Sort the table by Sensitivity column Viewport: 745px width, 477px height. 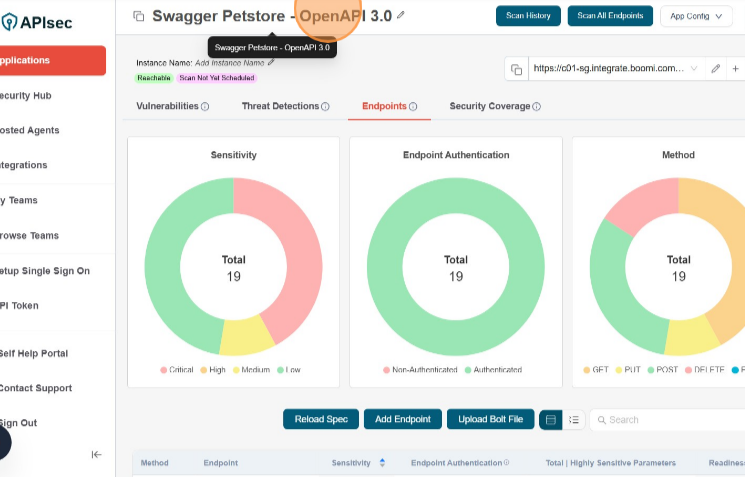382,463
